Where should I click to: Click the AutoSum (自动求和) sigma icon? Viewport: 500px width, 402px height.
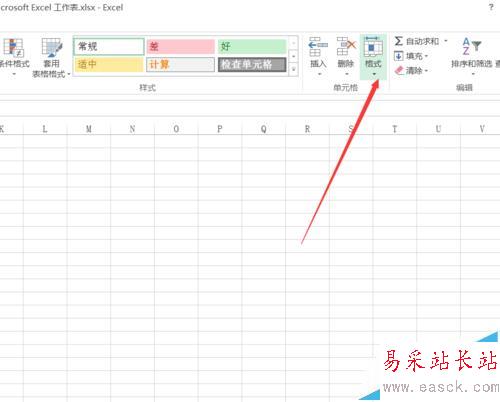pos(398,41)
